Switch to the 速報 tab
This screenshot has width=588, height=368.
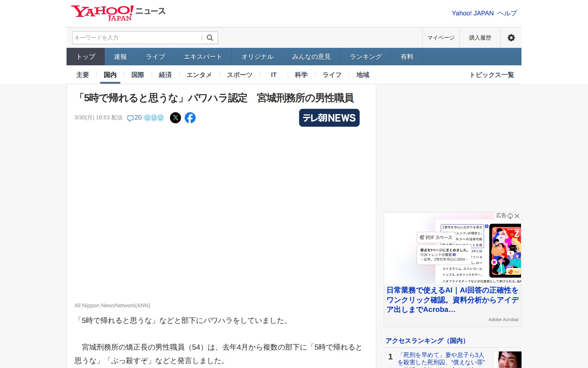(x=120, y=57)
